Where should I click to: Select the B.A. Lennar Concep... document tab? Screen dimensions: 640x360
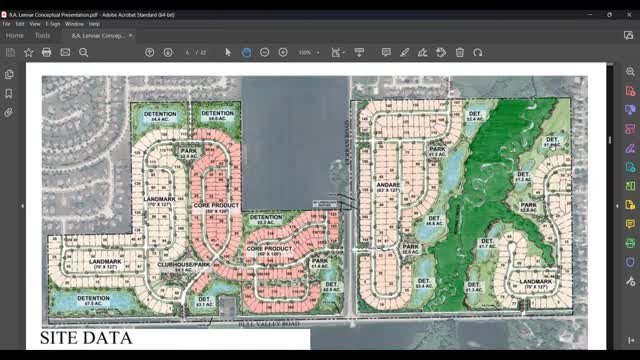tap(98, 36)
